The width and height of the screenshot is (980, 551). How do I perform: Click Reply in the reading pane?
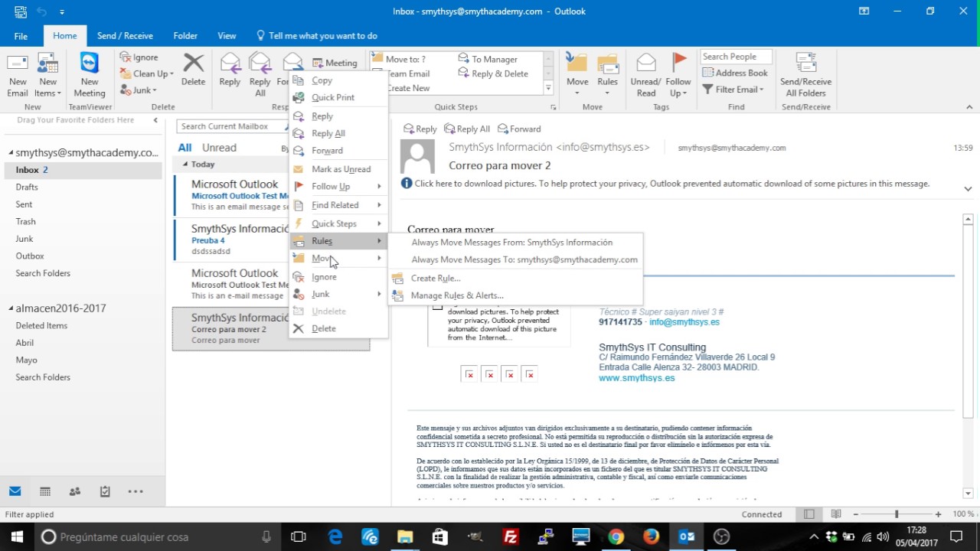(420, 129)
